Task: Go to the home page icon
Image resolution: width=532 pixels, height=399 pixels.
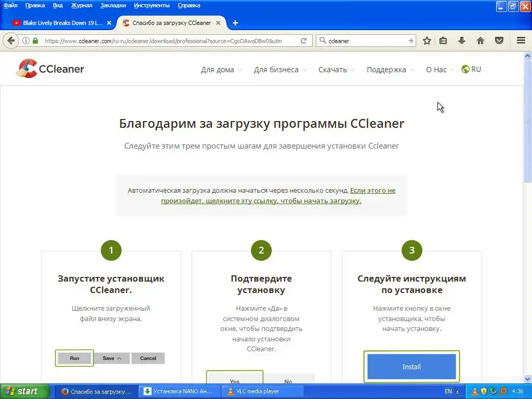Action: click(x=481, y=41)
